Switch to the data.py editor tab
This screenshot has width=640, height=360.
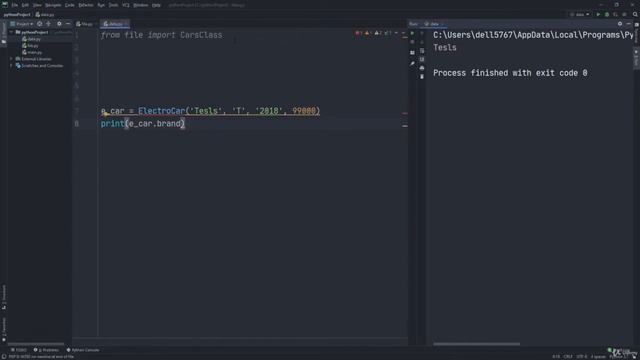pos(115,24)
